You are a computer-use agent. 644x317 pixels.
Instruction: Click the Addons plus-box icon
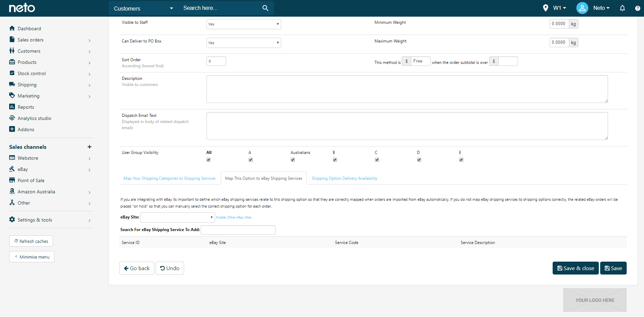click(x=12, y=129)
